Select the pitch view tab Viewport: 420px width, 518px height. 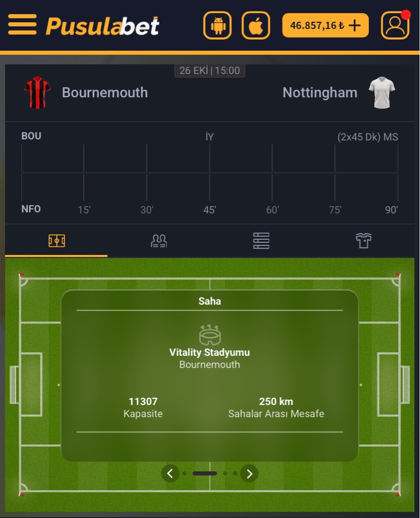coord(56,241)
